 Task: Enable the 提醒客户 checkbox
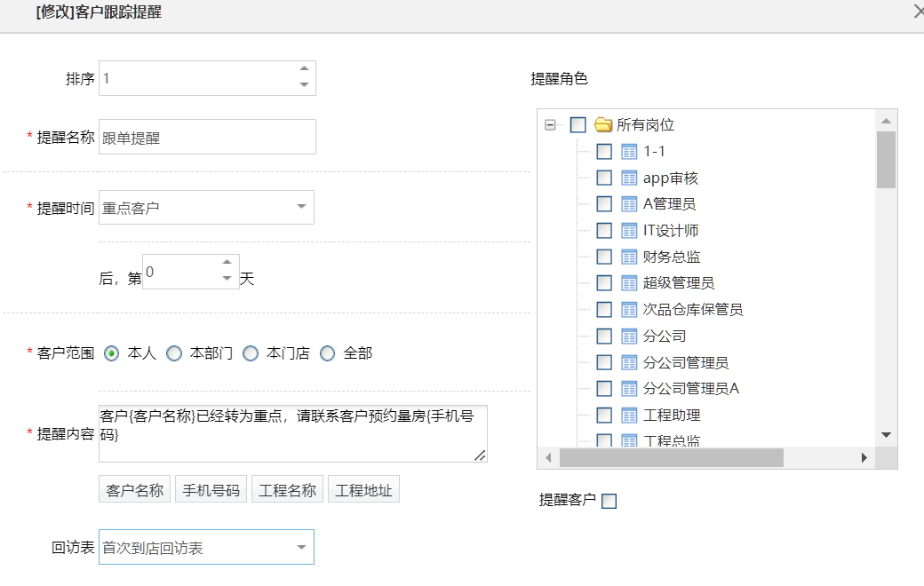coord(609,502)
